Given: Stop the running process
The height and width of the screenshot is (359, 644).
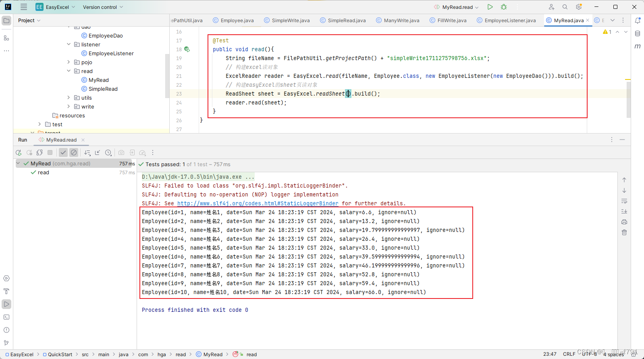Looking at the screenshot, I should pos(50,152).
